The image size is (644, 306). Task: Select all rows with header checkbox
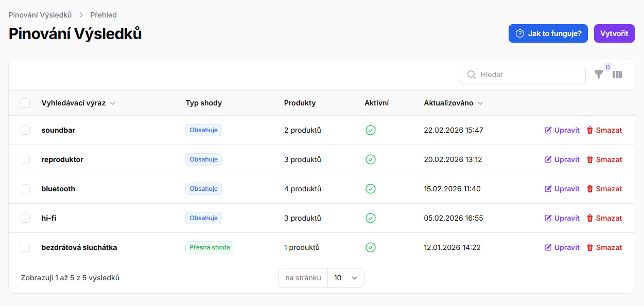pyautogui.click(x=25, y=103)
